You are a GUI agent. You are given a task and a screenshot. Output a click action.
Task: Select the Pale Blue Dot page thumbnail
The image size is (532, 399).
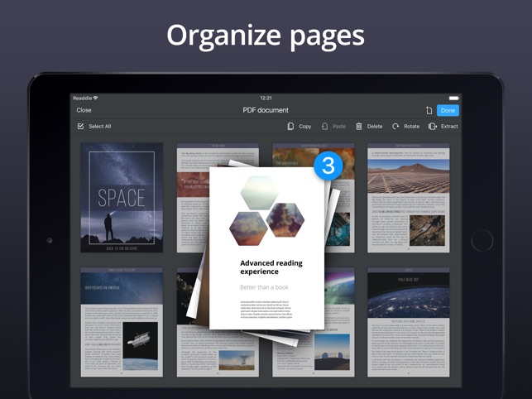409,322
